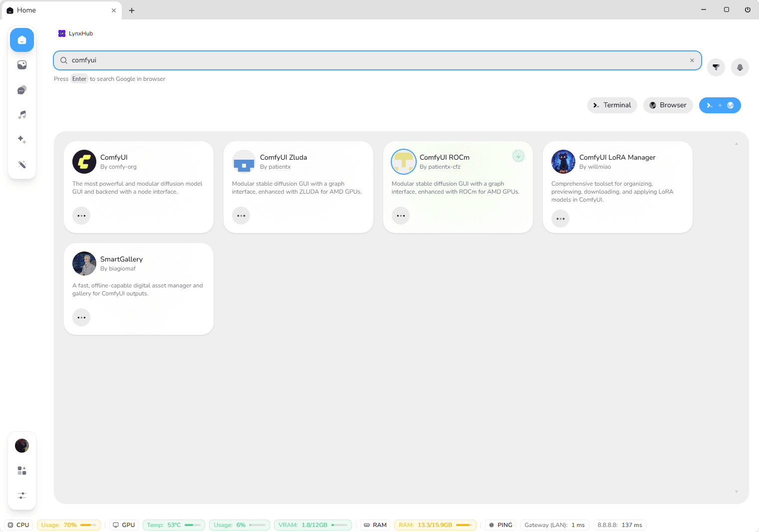
Task: Close the Home tab
Action: pos(114,10)
